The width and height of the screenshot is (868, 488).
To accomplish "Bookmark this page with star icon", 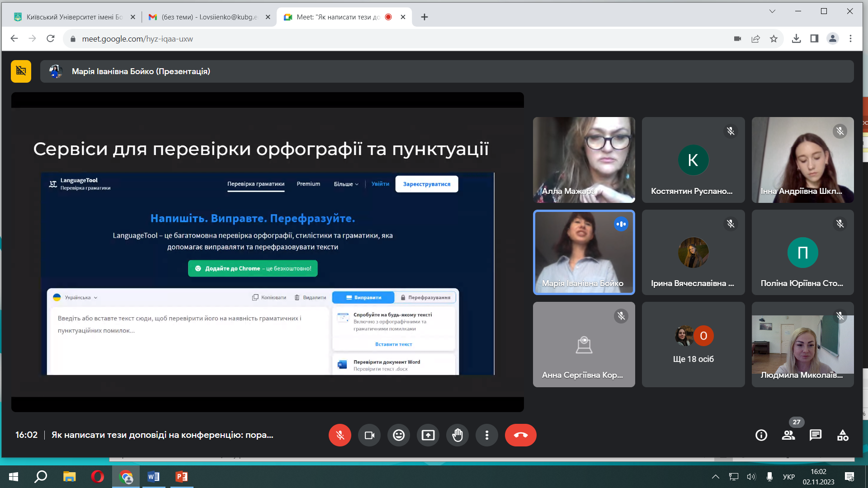I will (x=774, y=39).
